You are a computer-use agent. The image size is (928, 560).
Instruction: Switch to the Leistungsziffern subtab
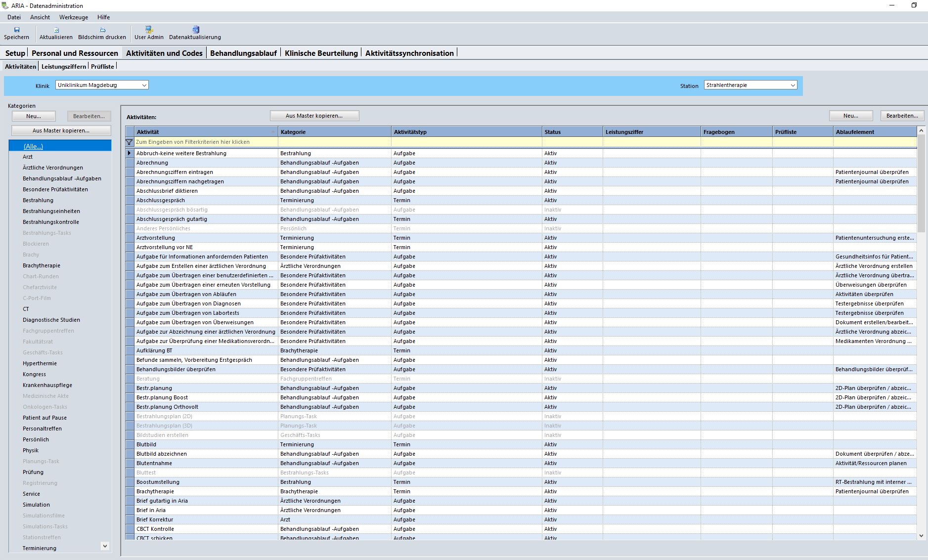point(64,67)
